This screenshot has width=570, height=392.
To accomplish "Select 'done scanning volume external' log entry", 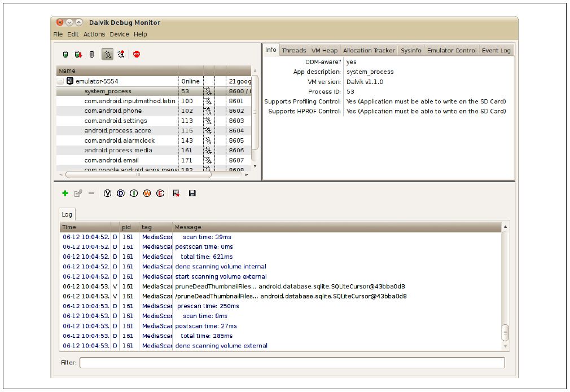I will 280,346.
